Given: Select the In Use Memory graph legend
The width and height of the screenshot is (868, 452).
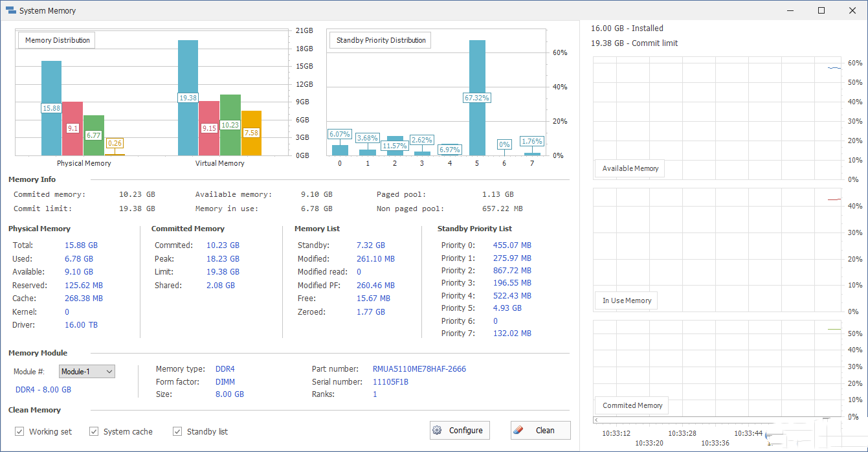Looking at the screenshot, I should pyautogui.click(x=625, y=300).
